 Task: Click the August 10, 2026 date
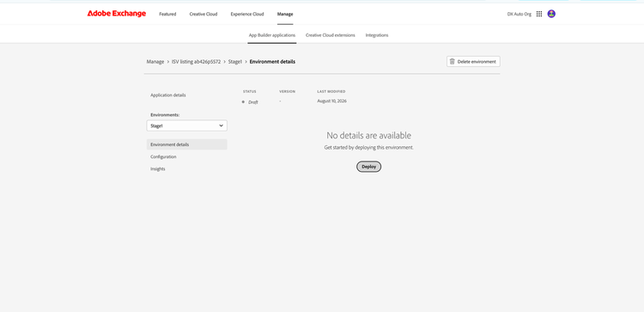pos(331,101)
